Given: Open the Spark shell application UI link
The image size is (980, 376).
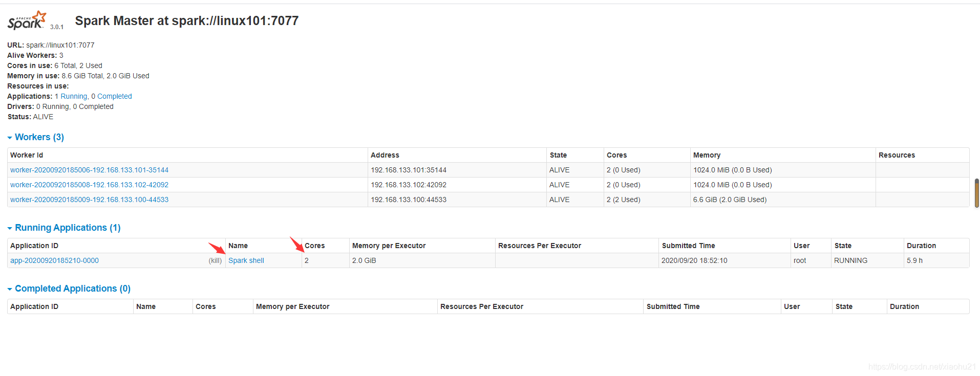Looking at the screenshot, I should click(x=246, y=260).
